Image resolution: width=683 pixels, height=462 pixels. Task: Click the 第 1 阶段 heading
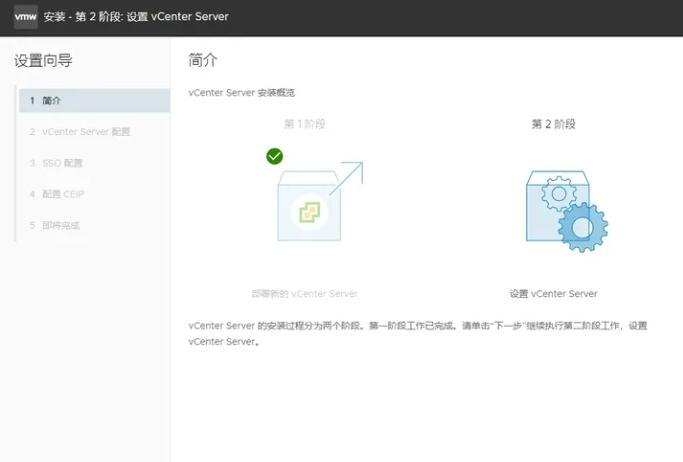pos(304,124)
